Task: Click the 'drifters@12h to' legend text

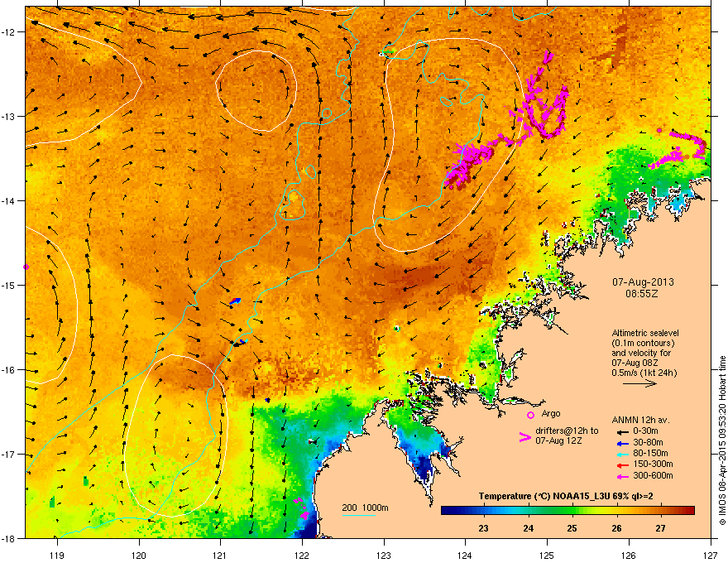Action: pyautogui.click(x=567, y=431)
